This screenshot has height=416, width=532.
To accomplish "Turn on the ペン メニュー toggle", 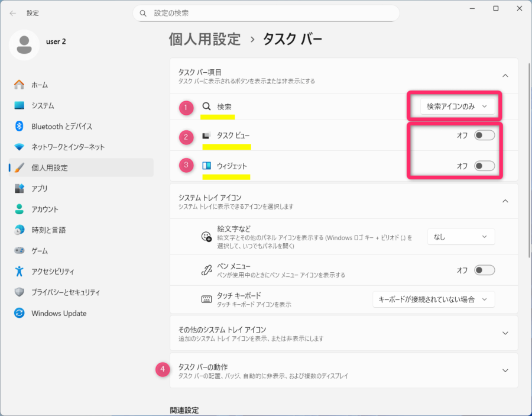I will (x=484, y=270).
